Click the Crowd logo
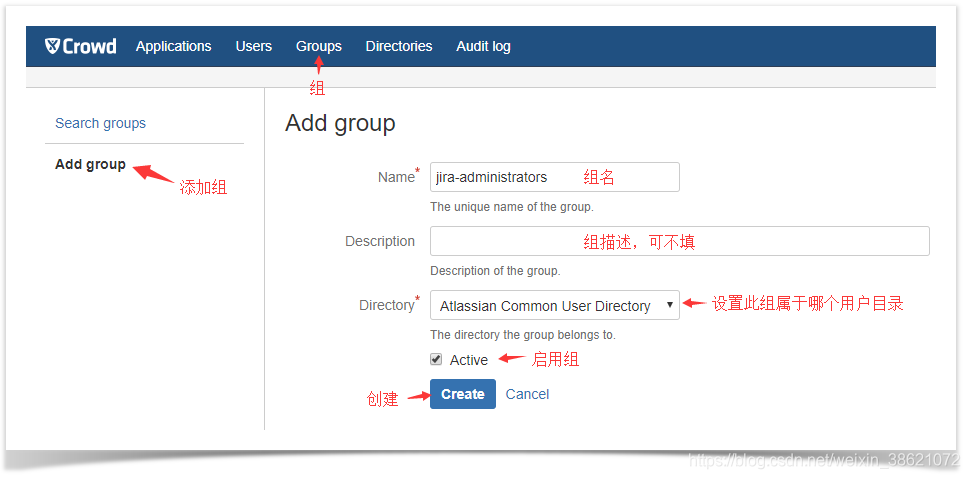Viewport: 970px width, 479px height. point(80,46)
